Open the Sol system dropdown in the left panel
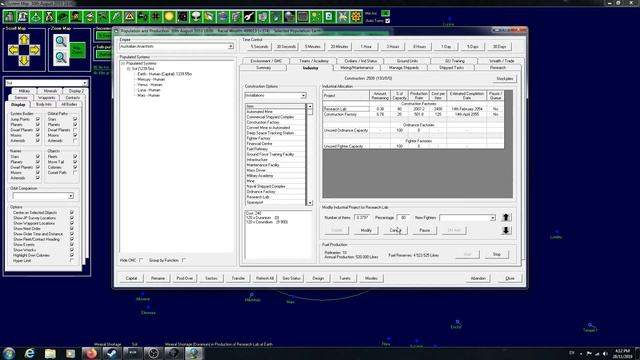The height and width of the screenshot is (360, 640). (84, 83)
